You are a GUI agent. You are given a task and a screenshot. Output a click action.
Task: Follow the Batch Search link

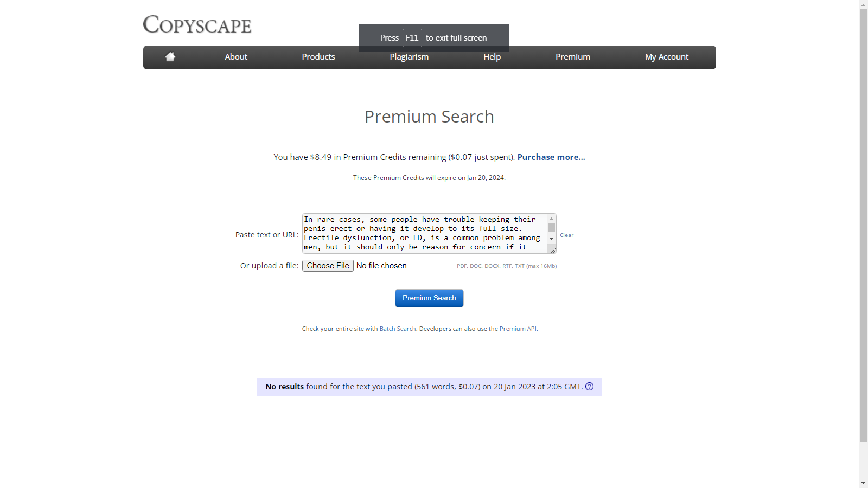pyautogui.click(x=398, y=329)
